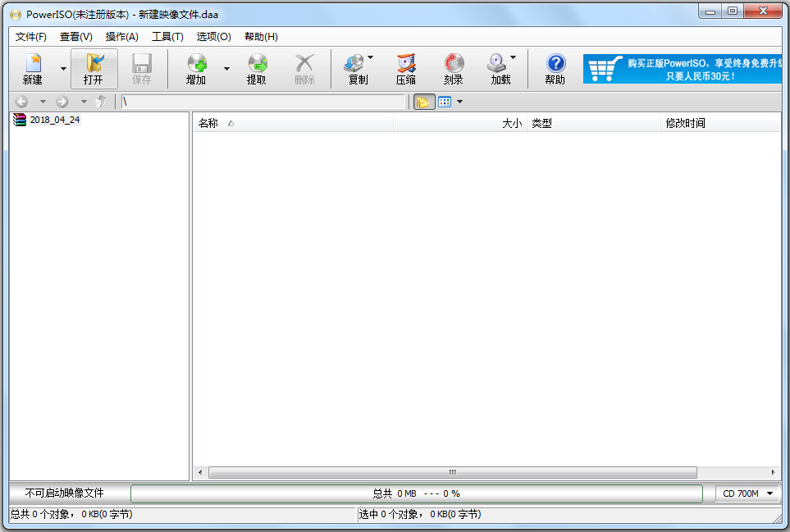
Task: Click the scroll right arrow
Action: tap(774, 472)
